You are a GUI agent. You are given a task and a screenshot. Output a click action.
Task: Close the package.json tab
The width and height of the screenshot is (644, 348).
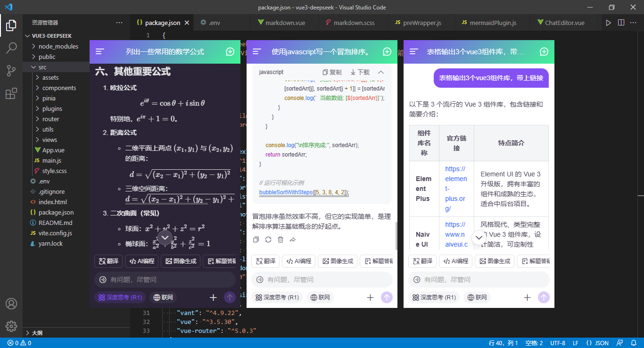coord(187,23)
